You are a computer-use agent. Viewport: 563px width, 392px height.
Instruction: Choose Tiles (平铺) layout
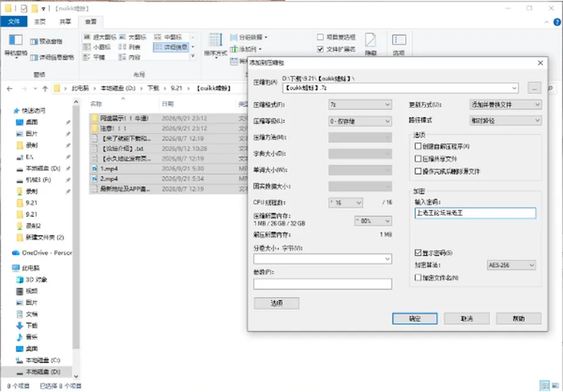pos(94,57)
